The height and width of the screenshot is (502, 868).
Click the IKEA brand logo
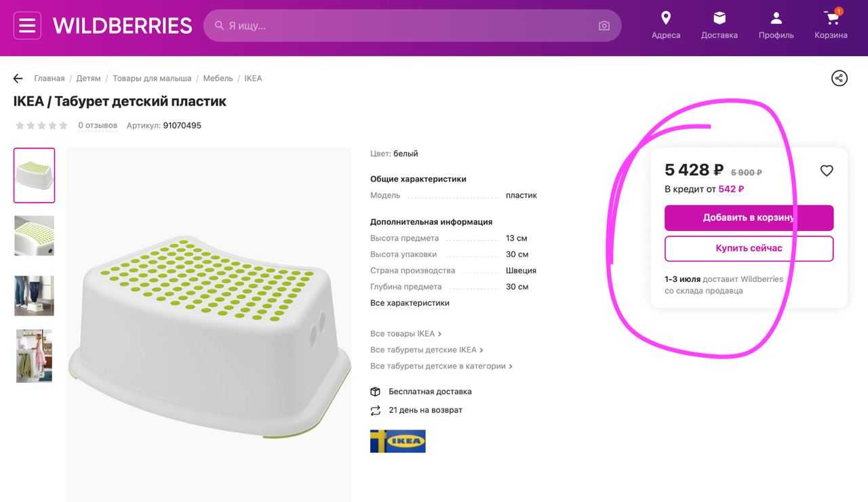point(398,441)
